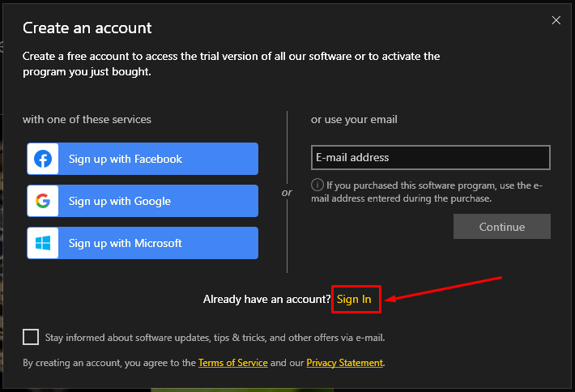Click the 'Create an account' heading
The width and height of the screenshot is (575, 392).
pyautogui.click(x=87, y=28)
